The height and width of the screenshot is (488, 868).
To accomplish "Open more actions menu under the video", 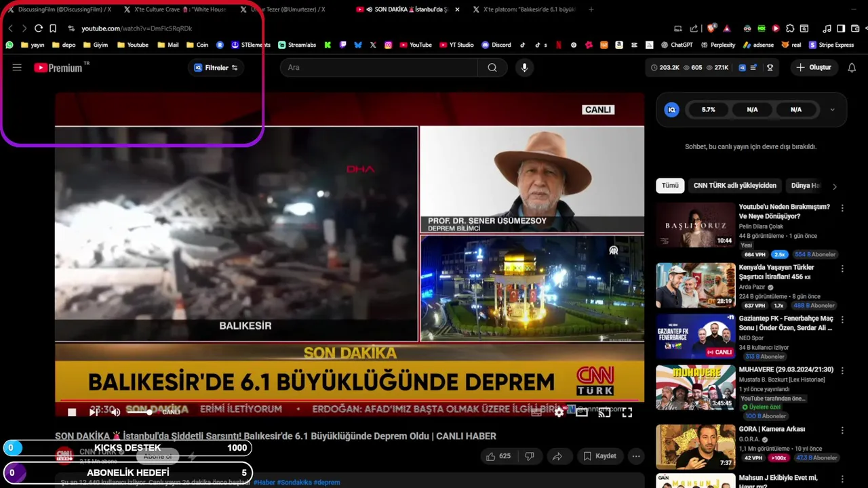I will (636, 456).
